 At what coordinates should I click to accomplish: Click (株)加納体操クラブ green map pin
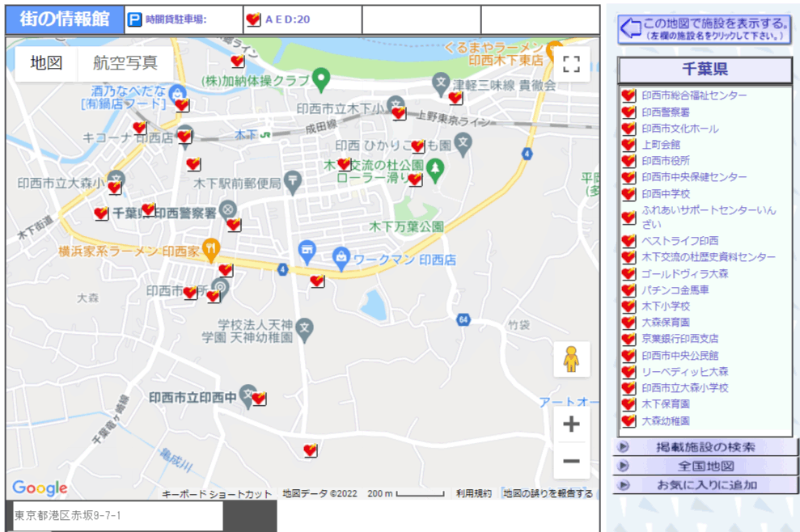(321, 79)
